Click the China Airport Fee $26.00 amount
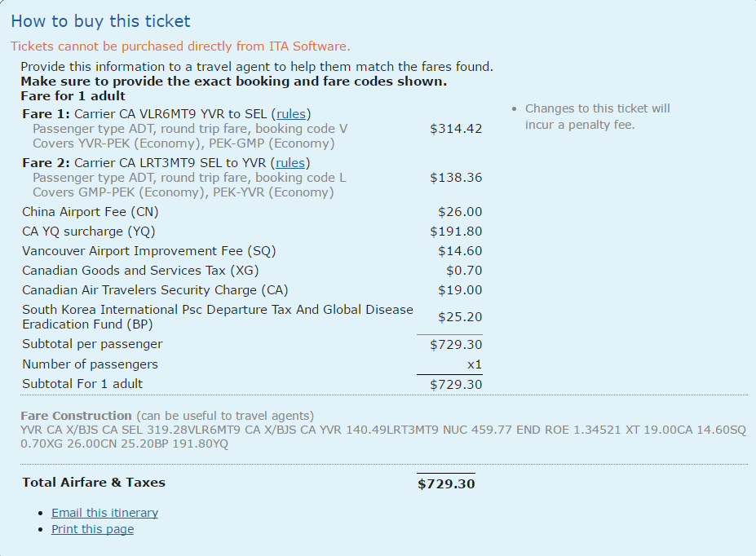 pos(460,212)
